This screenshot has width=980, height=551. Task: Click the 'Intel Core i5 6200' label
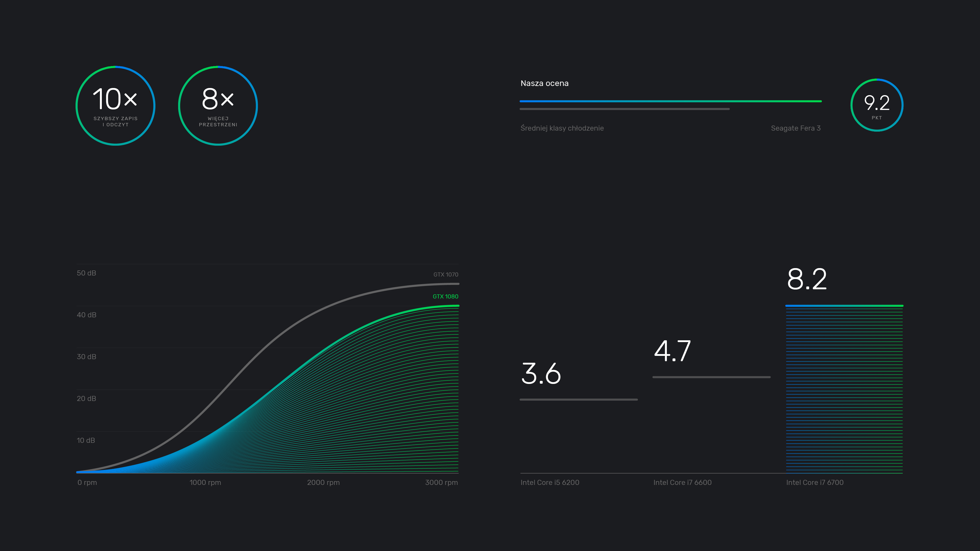coord(550,483)
